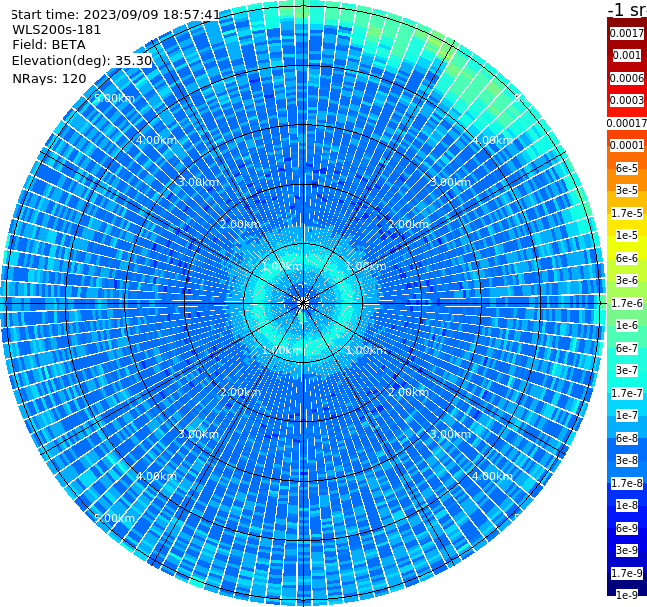The width and height of the screenshot is (647, 607).
Task: Select the upper-right '4.00km' ring label
Action: (493, 140)
